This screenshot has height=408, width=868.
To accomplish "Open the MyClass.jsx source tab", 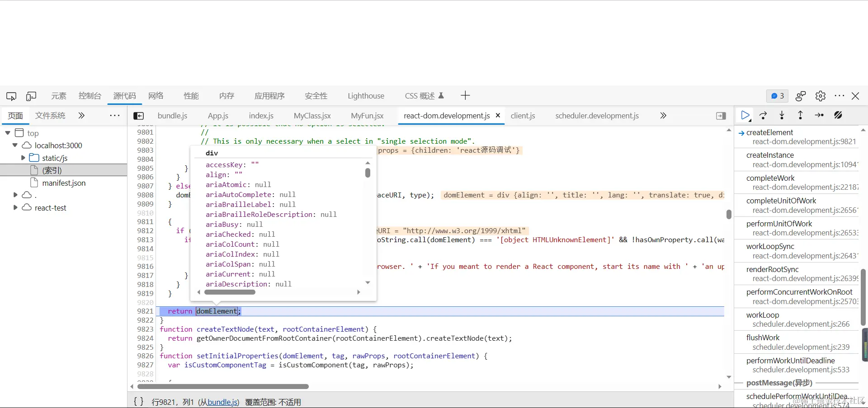I will click(x=312, y=116).
